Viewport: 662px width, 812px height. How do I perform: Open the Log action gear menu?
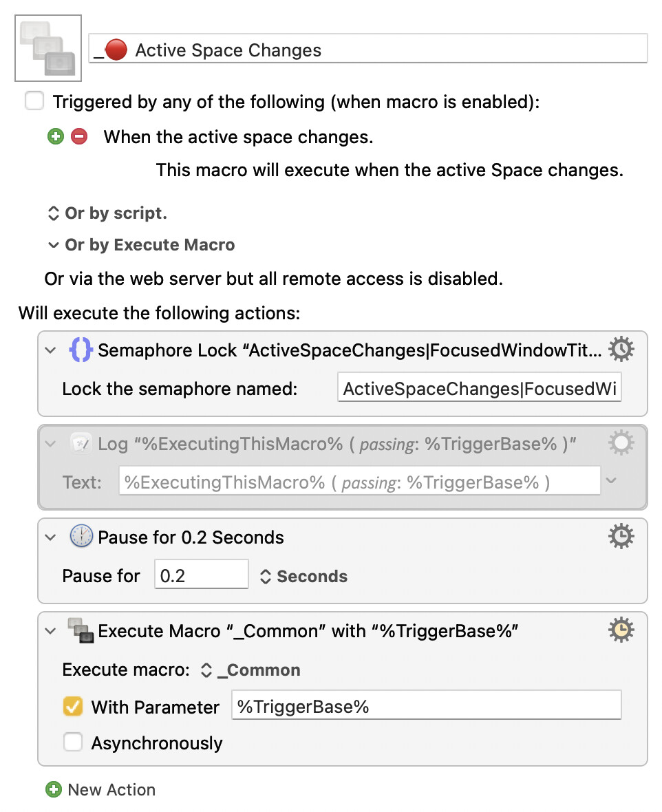point(621,443)
